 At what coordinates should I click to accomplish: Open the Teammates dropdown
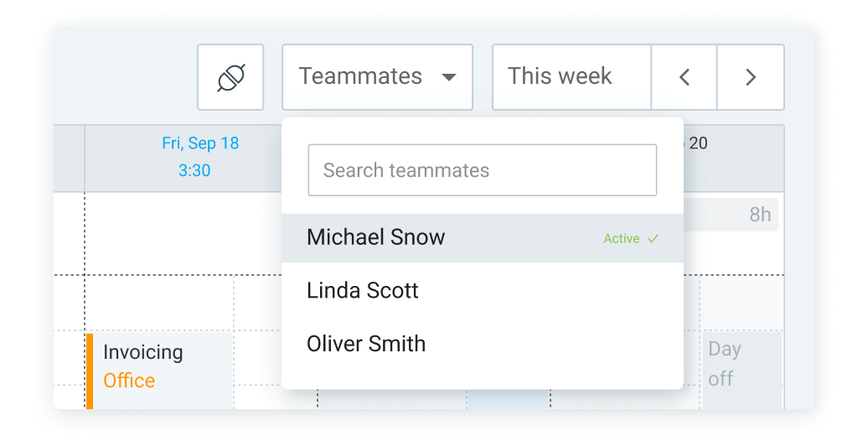click(378, 77)
